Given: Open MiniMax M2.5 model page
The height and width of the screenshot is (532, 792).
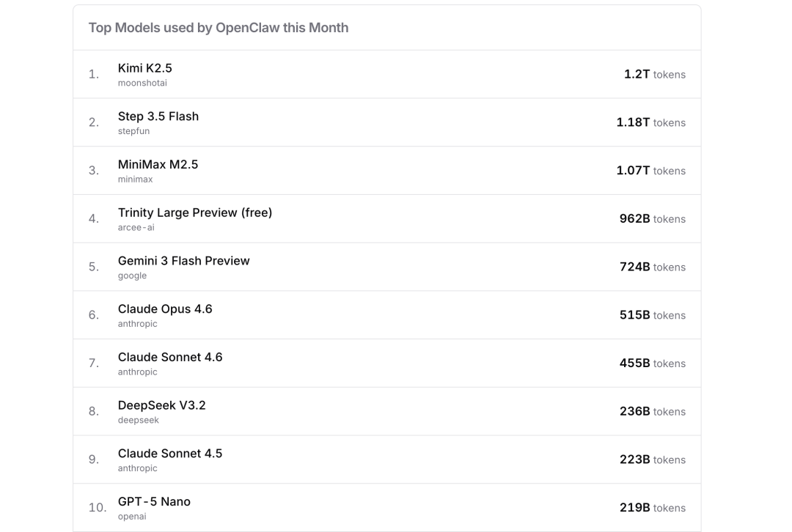Looking at the screenshot, I should point(158,165).
